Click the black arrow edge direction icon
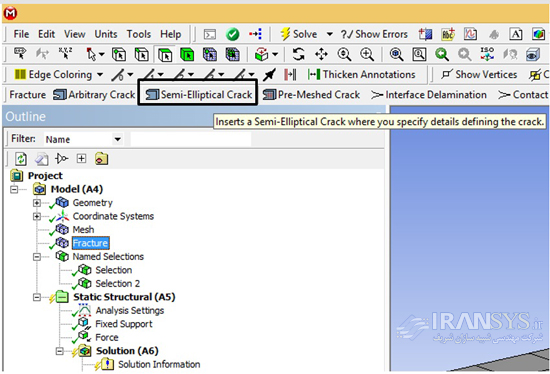This screenshot has height=374, width=550. (x=269, y=74)
